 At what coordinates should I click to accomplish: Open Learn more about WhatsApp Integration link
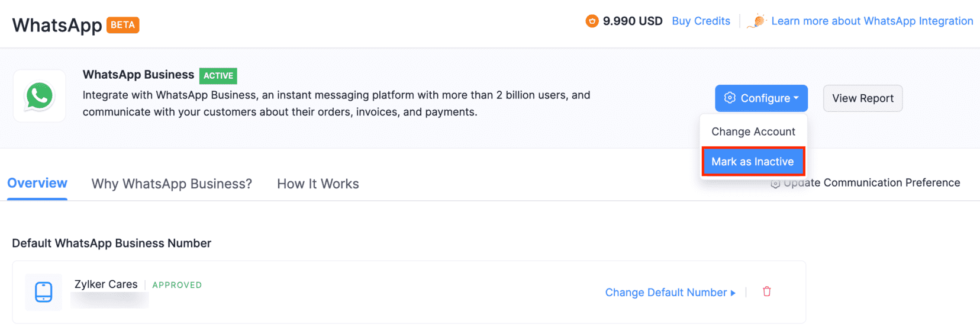tap(872, 21)
